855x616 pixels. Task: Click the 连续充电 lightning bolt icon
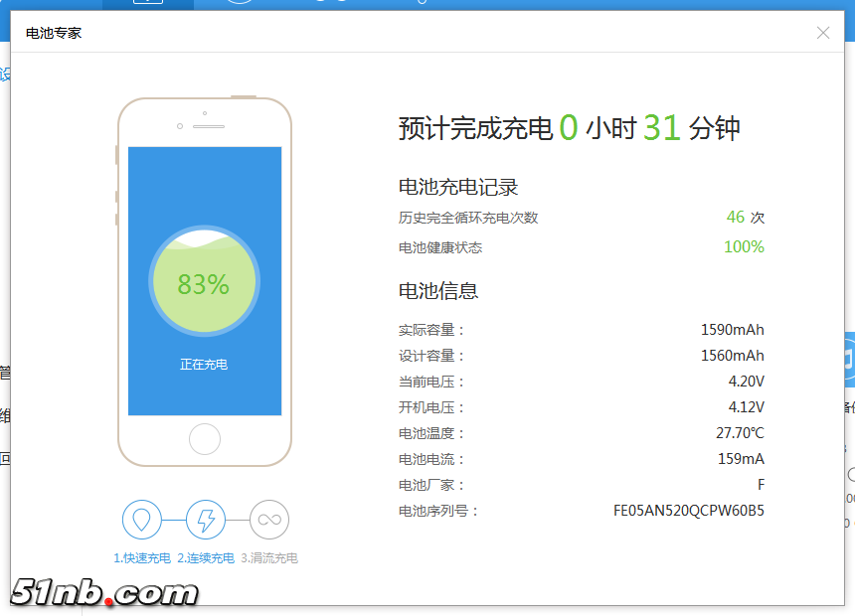tap(206, 520)
